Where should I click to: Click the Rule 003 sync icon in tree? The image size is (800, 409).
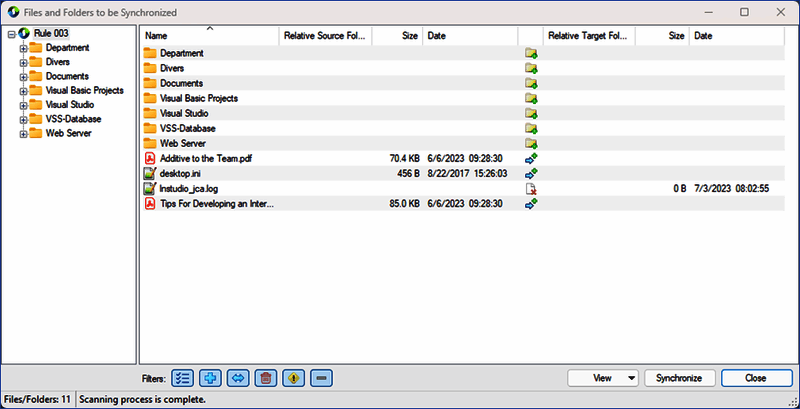tap(23, 34)
